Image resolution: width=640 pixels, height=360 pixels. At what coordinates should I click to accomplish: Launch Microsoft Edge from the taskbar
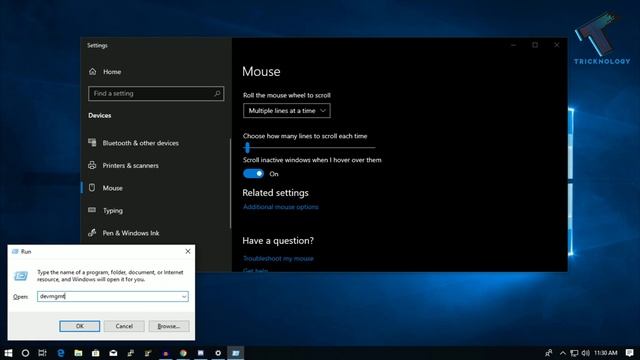coord(60,353)
